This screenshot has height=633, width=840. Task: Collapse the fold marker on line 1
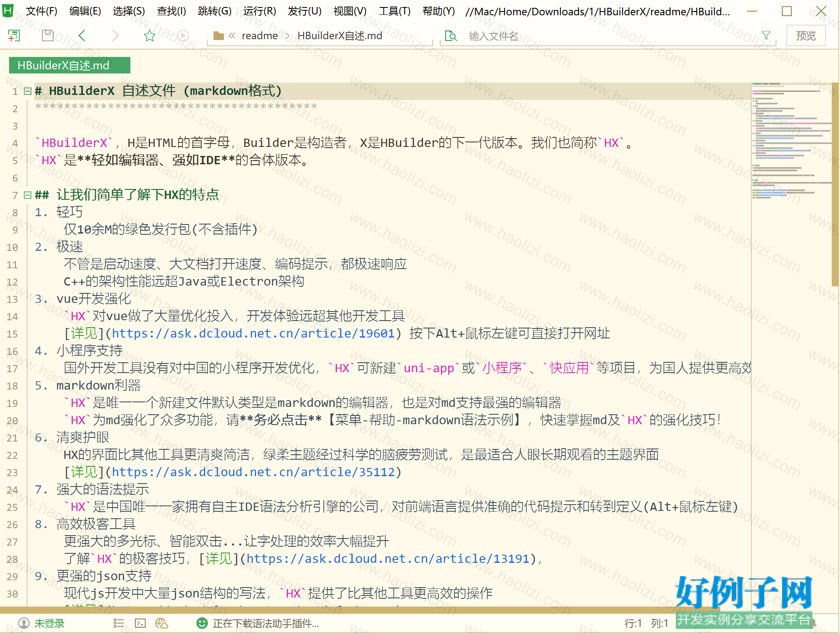click(x=28, y=91)
